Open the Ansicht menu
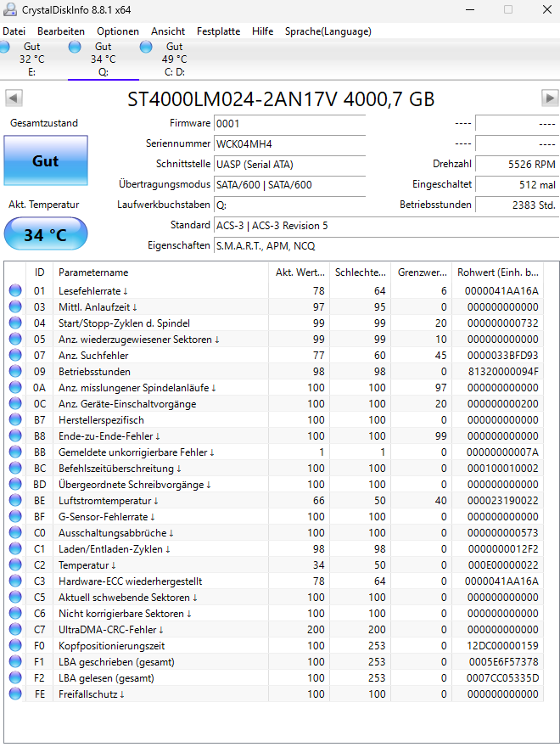 [x=168, y=31]
